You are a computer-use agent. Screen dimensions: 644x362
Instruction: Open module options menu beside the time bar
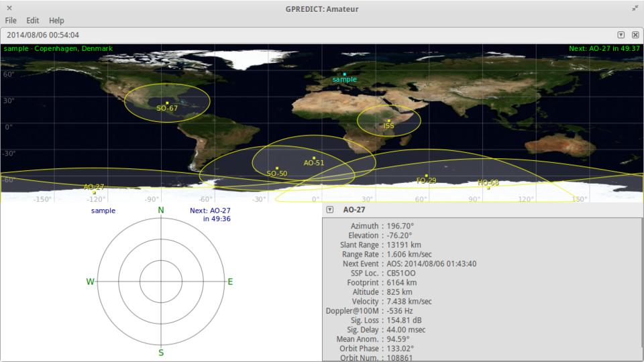pos(621,35)
